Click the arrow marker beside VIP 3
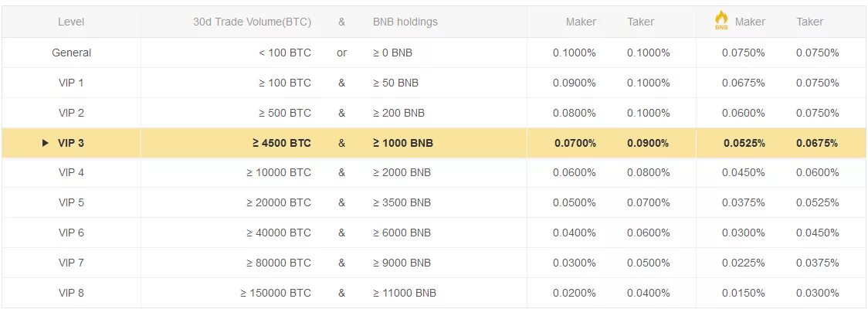This screenshot has height=309, width=868. point(46,143)
